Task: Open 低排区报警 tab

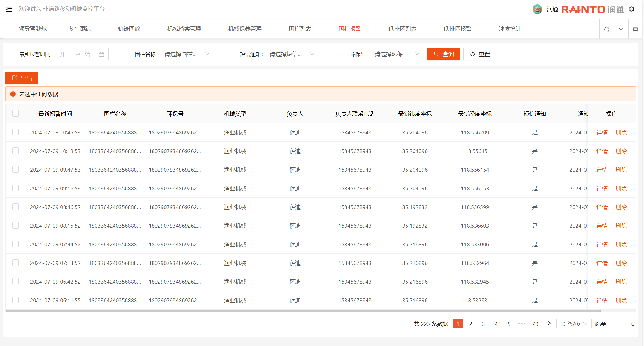Action: (457, 29)
